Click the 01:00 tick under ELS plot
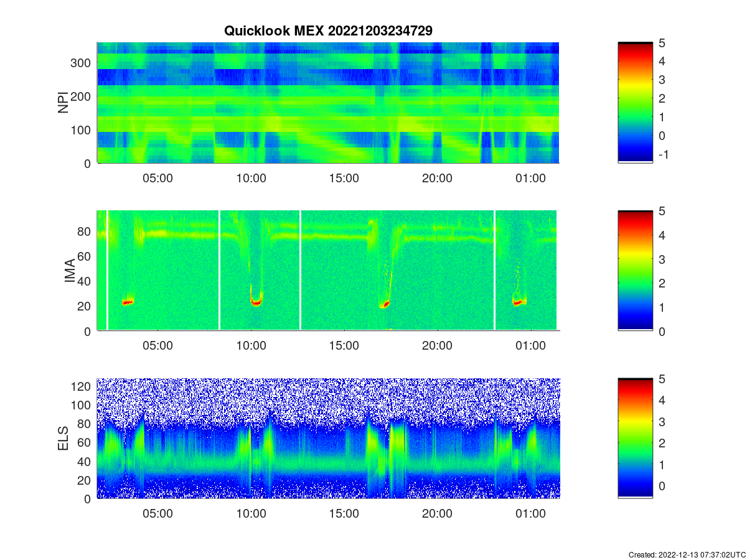Image resolution: width=747 pixels, height=560 pixels. point(530,513)
